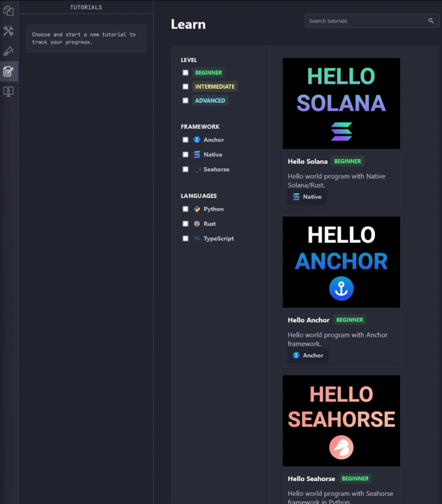
Task: Enable the BEGINNER level checkbox
Action: 185,72
